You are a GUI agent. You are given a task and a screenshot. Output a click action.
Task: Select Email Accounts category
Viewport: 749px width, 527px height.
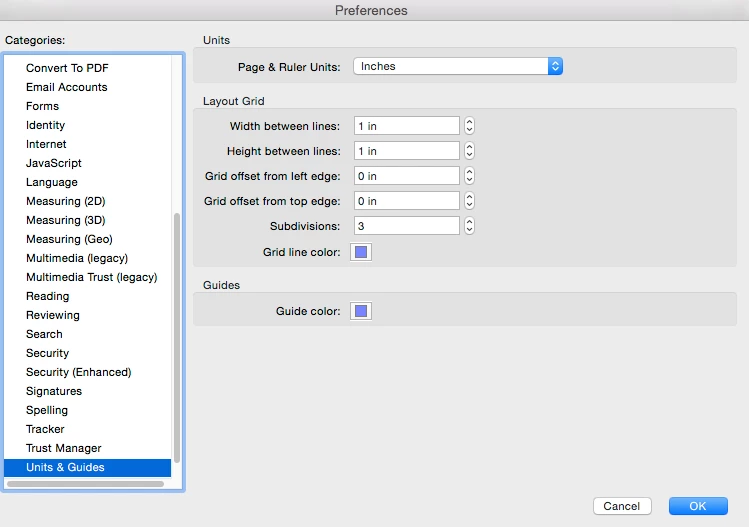coord(87,87)
